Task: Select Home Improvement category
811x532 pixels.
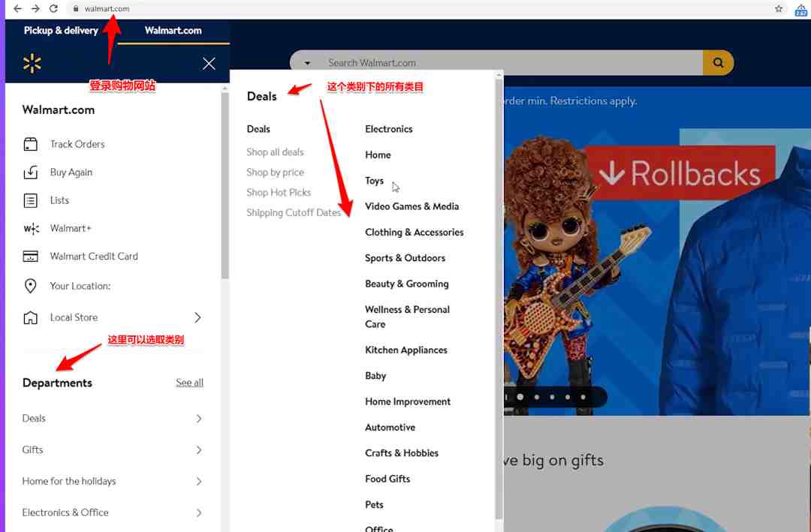Action: point(408,401)
